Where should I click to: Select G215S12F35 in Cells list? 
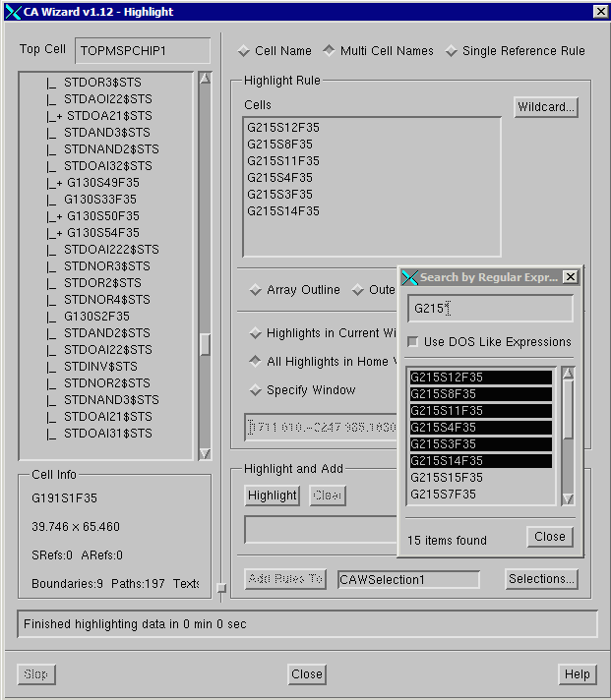(x=283, y=128)
